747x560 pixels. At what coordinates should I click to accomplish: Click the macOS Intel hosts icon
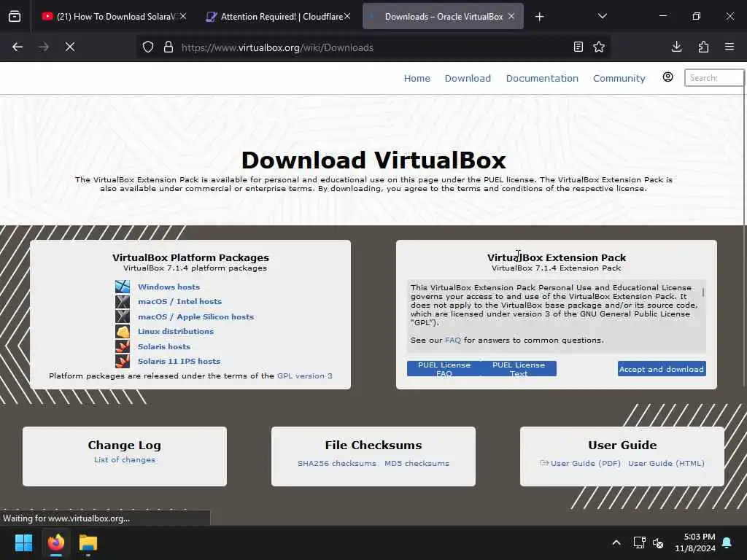point(123,301)
